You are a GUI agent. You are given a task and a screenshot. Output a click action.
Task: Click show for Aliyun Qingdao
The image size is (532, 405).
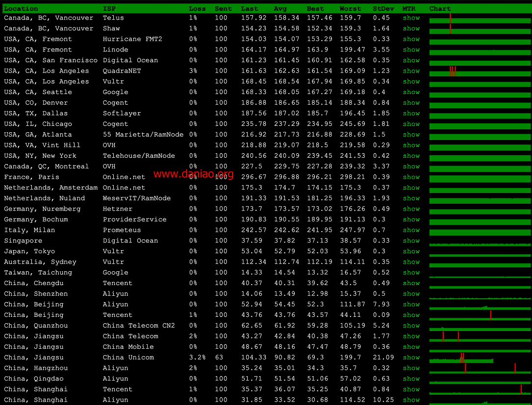pos(411,379)
